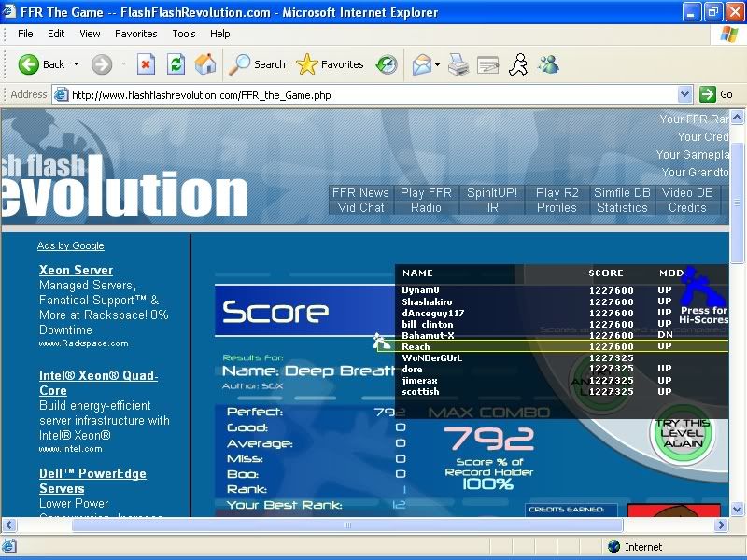Click the address bar URL field
747x560 pixels.
click(x=373, y=94)
